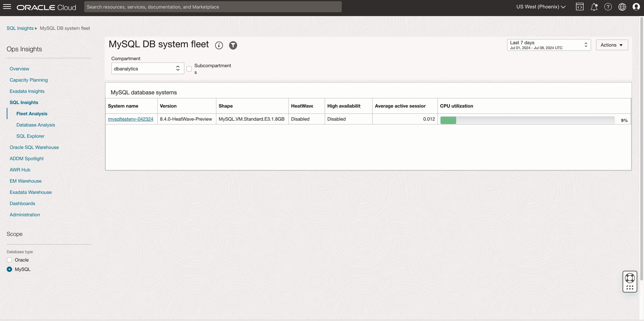Navigate to Capacity Planning
This screenshot has width=644, height=321.
pos(29,80)
